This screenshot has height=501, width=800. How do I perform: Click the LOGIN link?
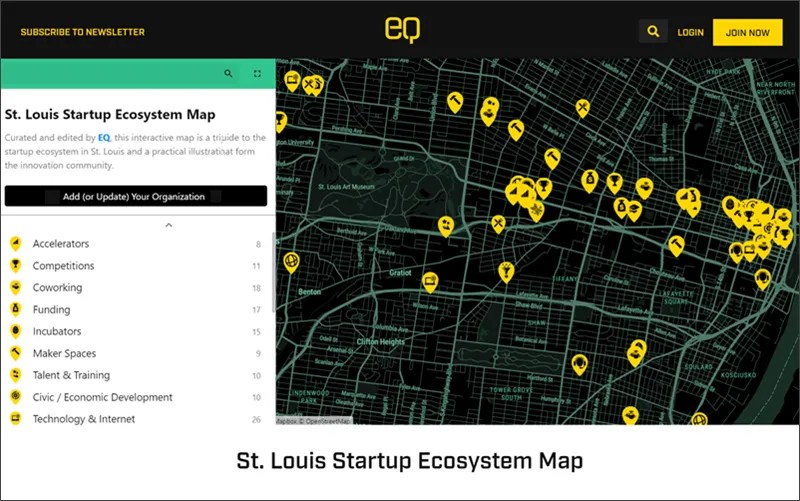tap(690, 33)
